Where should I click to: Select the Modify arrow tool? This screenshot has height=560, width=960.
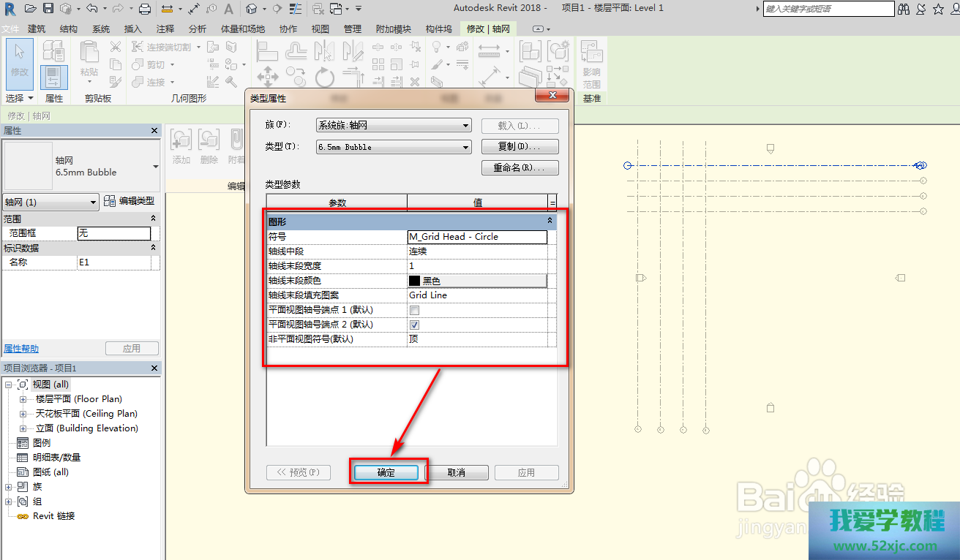click(20, 58)
